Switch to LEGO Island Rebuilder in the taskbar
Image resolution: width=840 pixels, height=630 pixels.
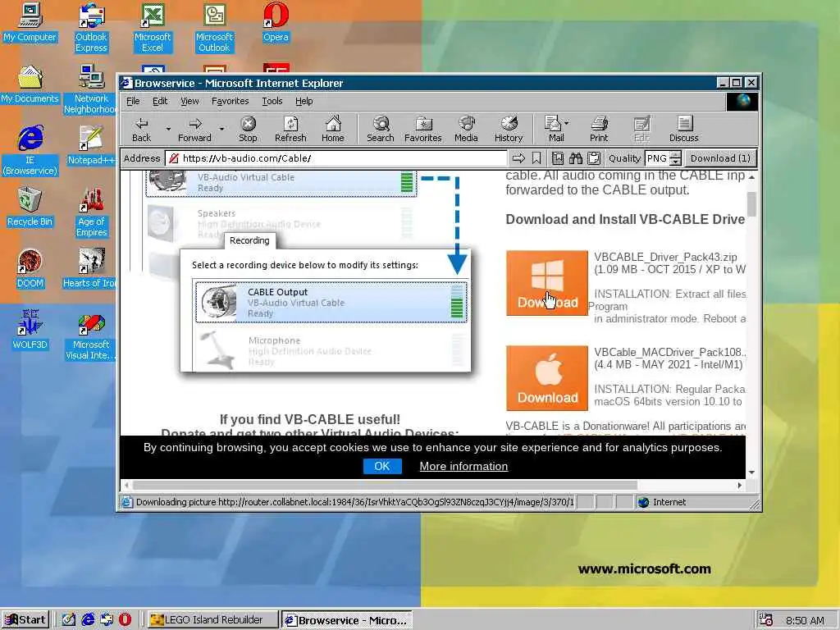tap(212, 620)
